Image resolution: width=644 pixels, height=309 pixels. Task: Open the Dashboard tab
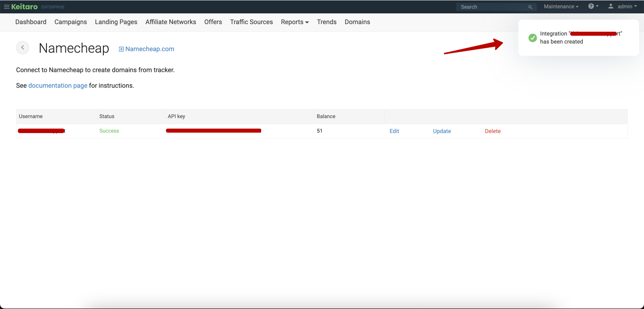(31, 22)
